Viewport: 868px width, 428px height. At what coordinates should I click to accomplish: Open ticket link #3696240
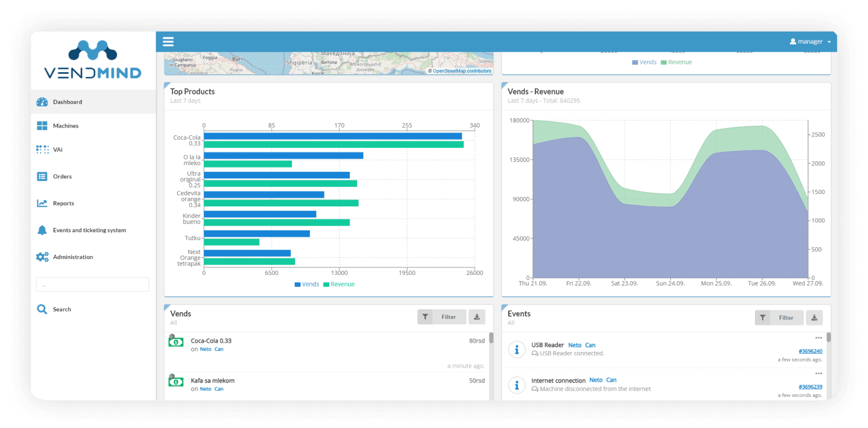tap(810, 351)
